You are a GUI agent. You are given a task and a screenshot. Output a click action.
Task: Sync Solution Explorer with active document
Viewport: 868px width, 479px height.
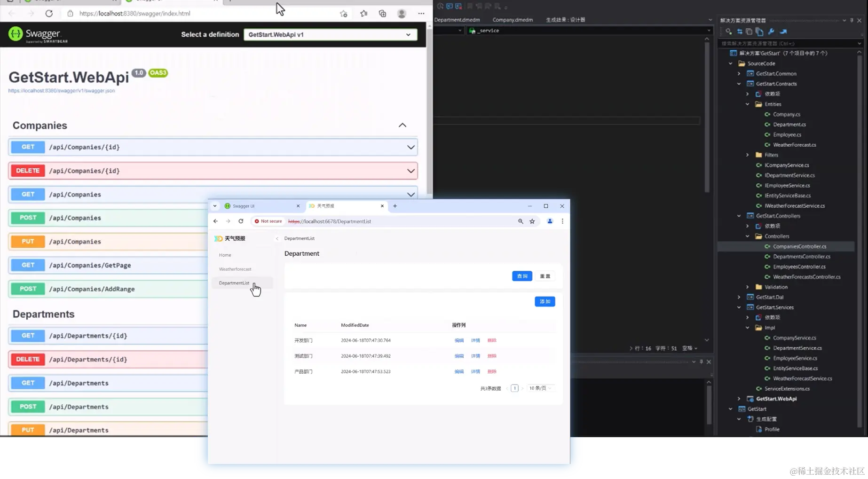pyautogui.click(x=740, y=31)
